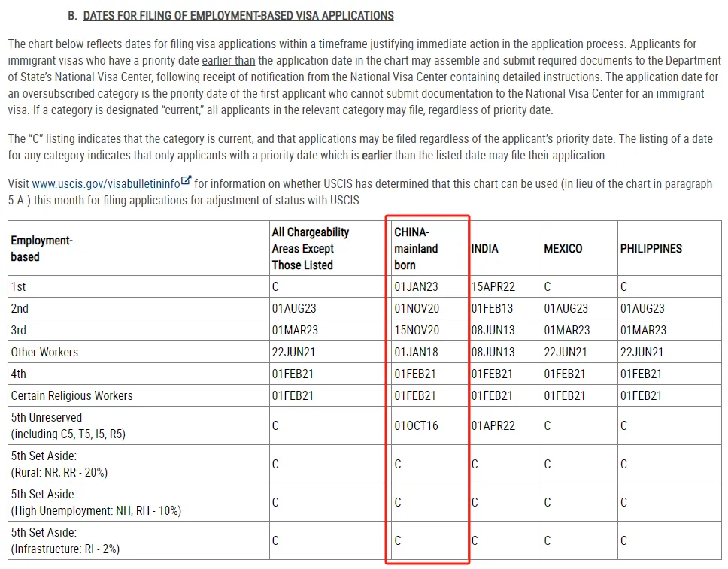Click the 01JAN18 Other Workers date
Screen dimensions: 728x569
[x=416, y=352]
